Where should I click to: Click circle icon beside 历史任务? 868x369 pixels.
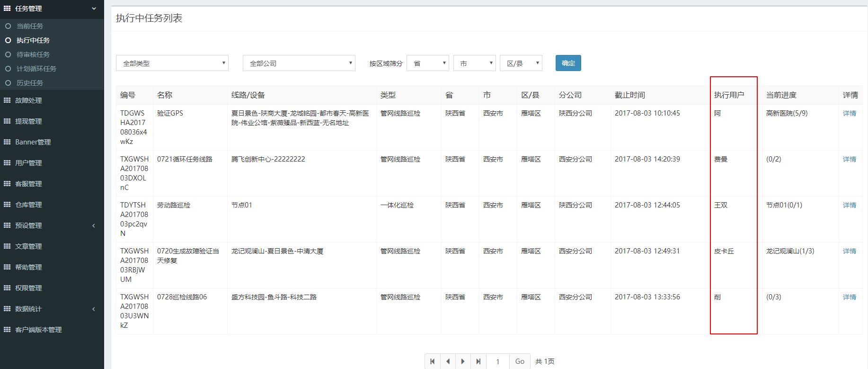(8, 83)
